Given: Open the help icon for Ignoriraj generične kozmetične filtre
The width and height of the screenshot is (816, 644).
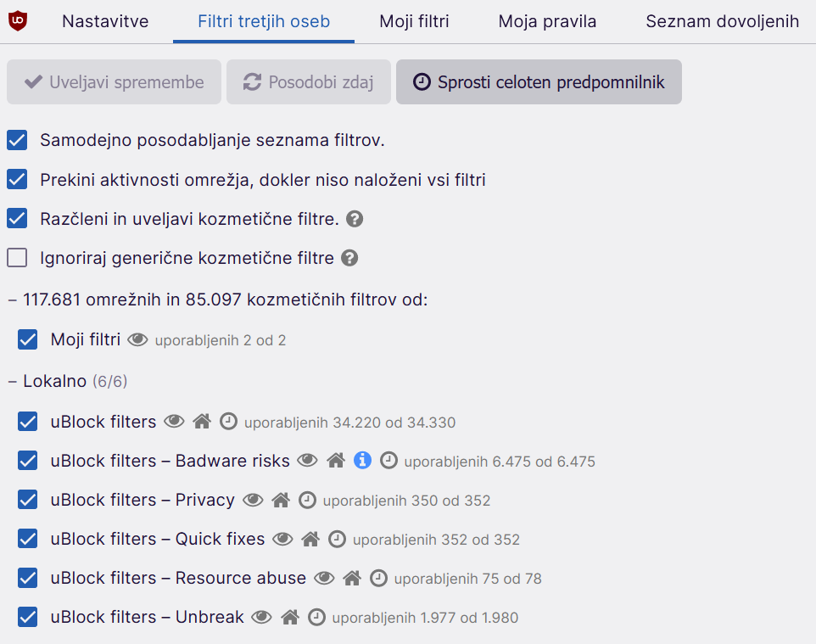Looking at the screenshot, I should point(349,258).
